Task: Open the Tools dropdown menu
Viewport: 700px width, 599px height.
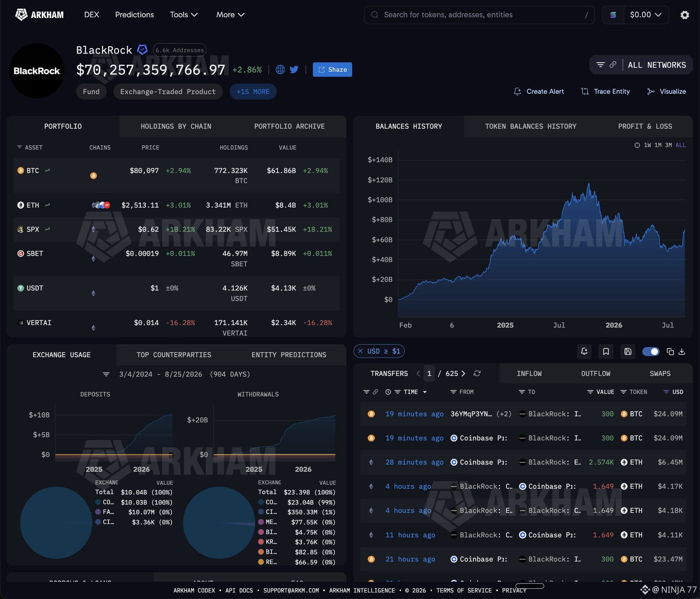Action: [x=184, y=15]
